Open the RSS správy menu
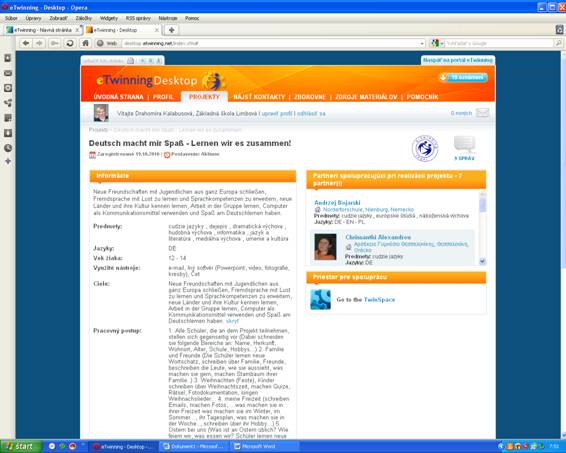Viewport: 566px width, 453px height. 138,18
